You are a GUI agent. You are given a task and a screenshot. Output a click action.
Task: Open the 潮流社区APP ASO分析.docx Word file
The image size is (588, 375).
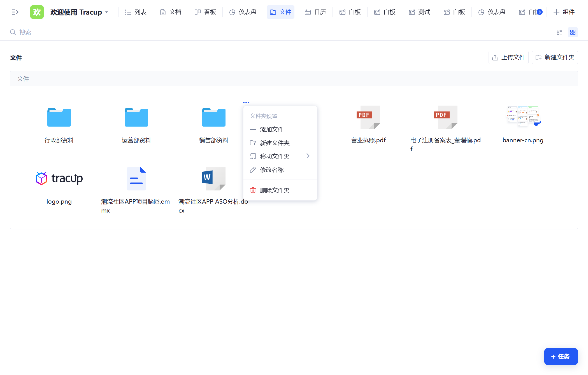[214, 179]
